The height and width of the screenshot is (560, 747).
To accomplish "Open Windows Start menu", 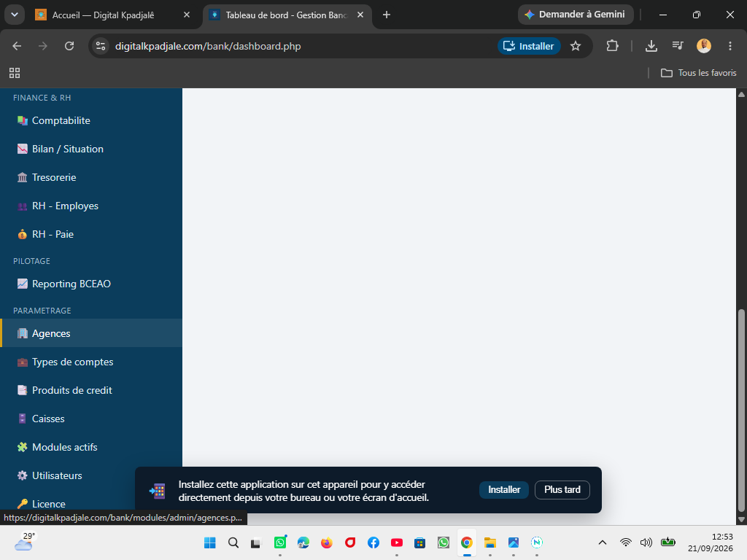I will [x=209, y=542].
